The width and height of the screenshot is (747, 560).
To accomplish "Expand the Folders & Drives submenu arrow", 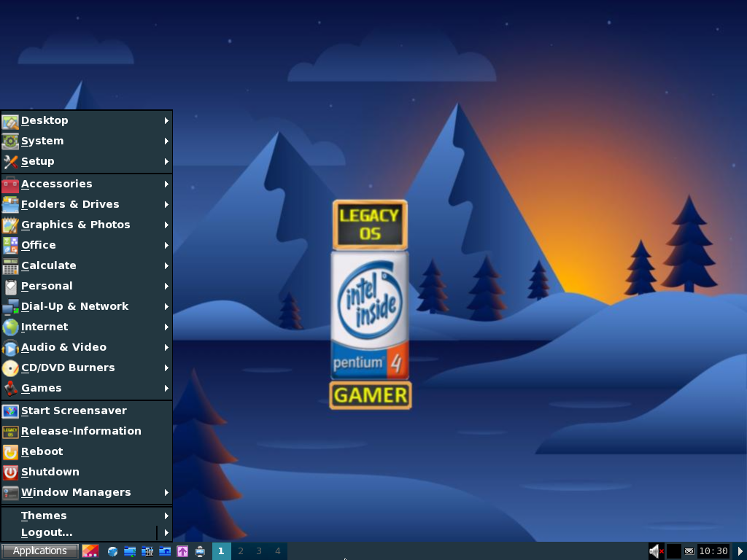I will (x=166, y=204).
